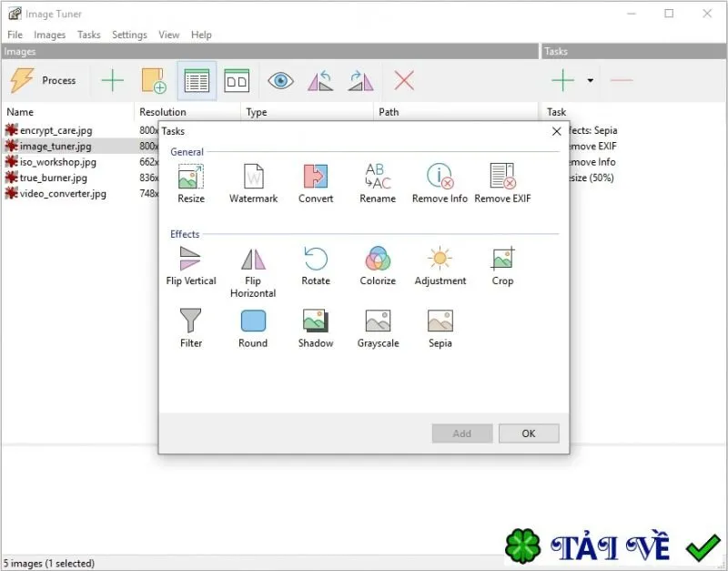Pick the Colorize effect icon
The width and height of the screenshot is (728, 571).
pos(378,259)
